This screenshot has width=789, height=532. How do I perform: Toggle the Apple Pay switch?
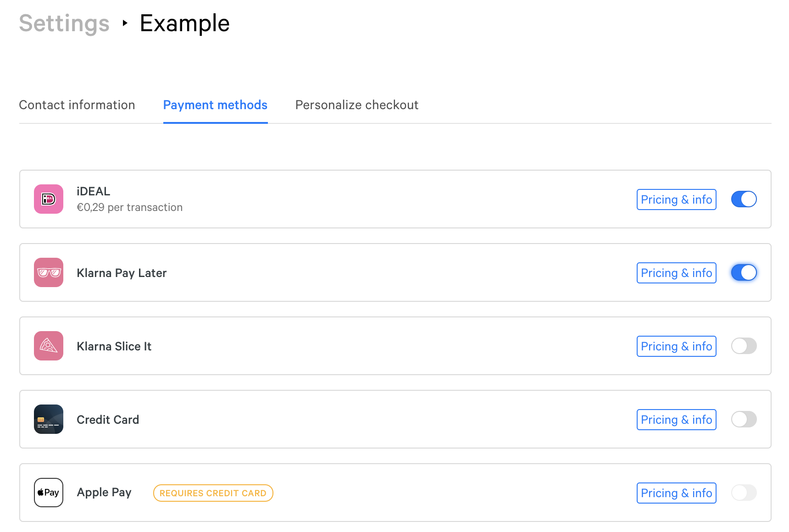point(744,493)
